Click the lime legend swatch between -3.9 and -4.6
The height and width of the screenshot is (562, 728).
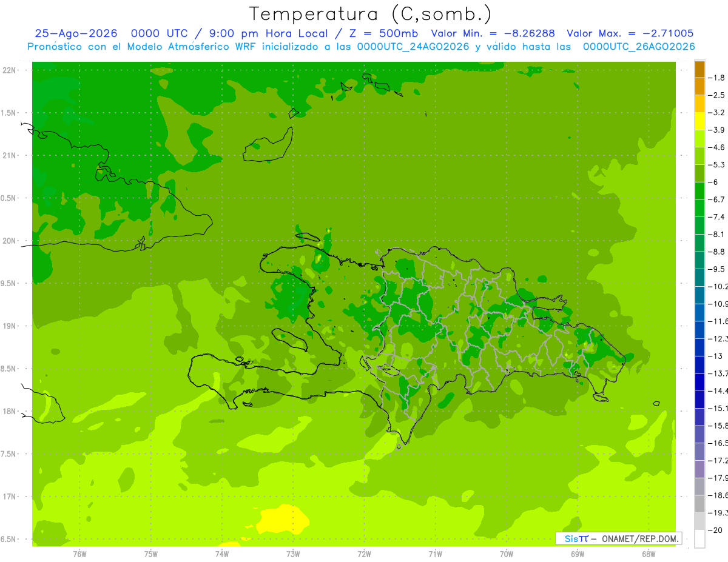tap(699, 138)
